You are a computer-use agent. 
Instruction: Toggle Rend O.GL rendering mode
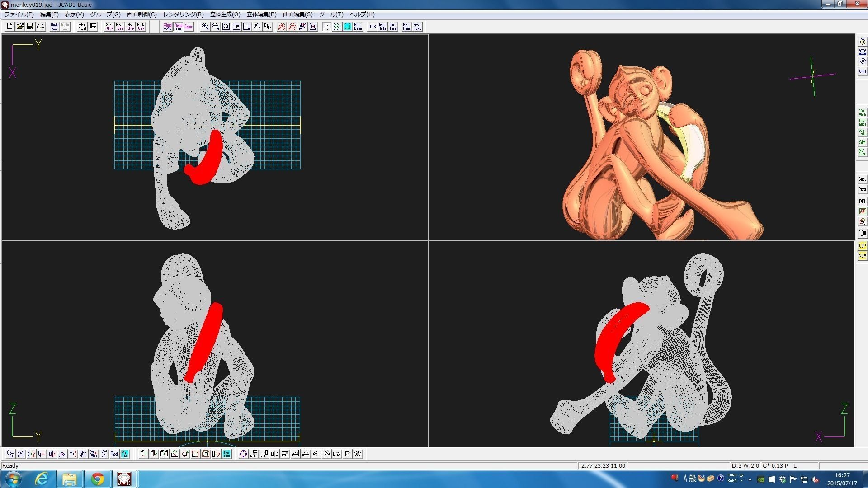(x=178, y=27)
